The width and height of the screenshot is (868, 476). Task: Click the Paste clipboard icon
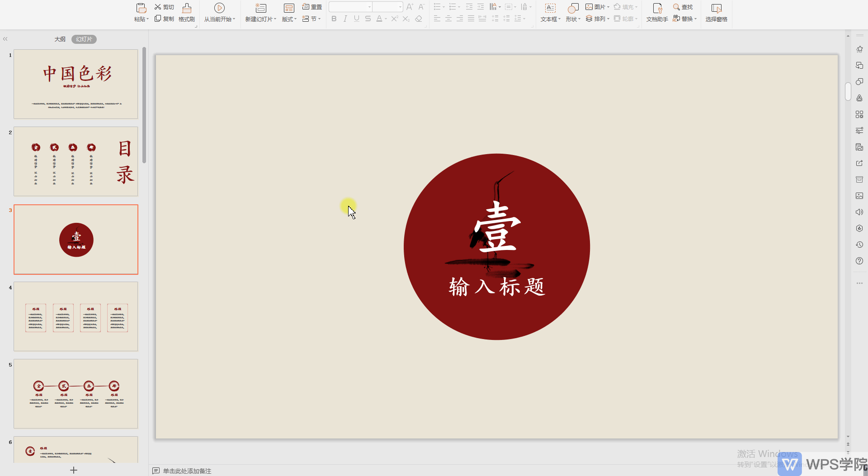tap(141, 8)
